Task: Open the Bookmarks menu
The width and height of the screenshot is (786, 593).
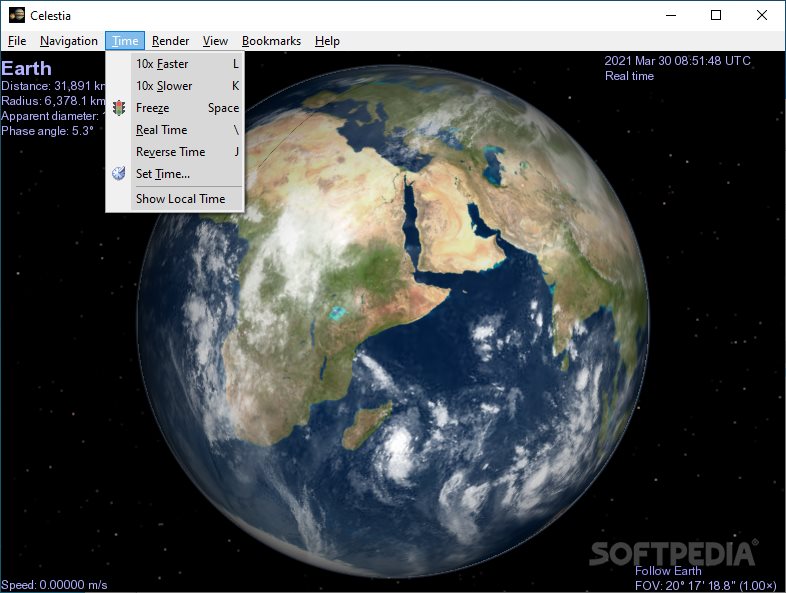Action: (271, 41)
